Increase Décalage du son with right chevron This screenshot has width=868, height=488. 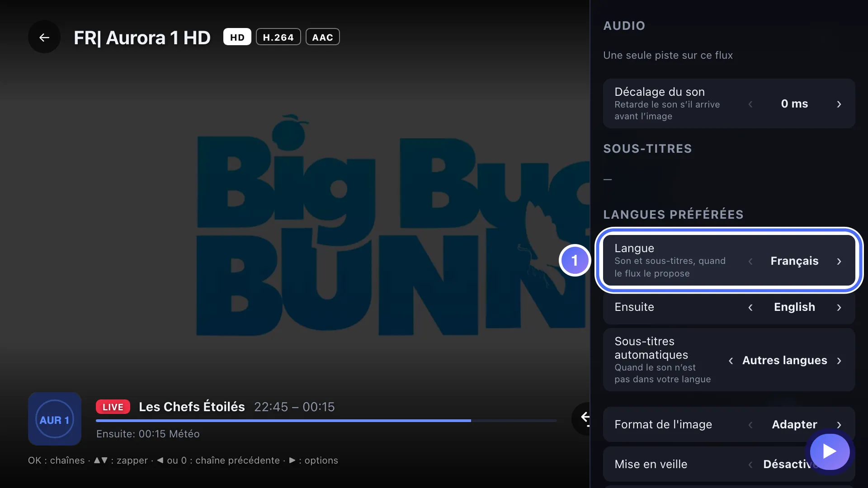click(x=839, y=104)
